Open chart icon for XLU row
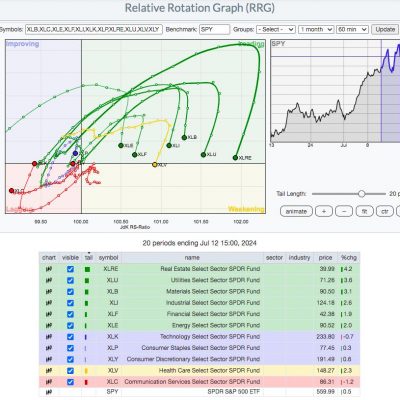400x400 pixels. [x=49, y=280]
